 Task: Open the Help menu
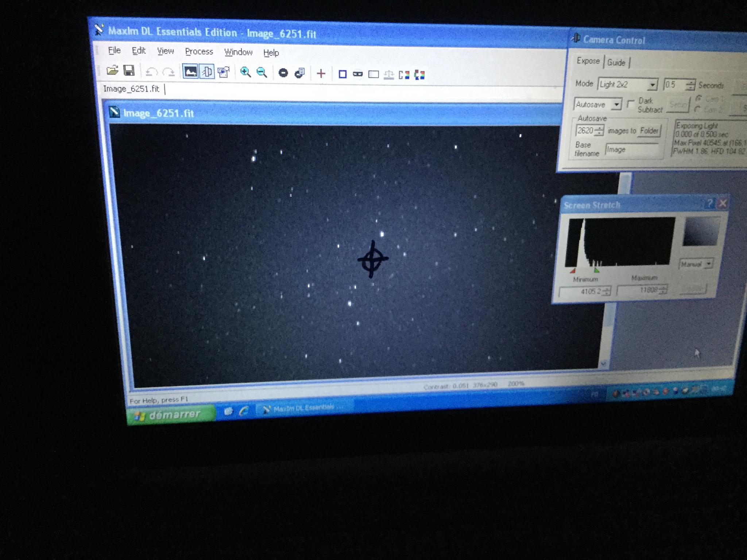[271, 53]
